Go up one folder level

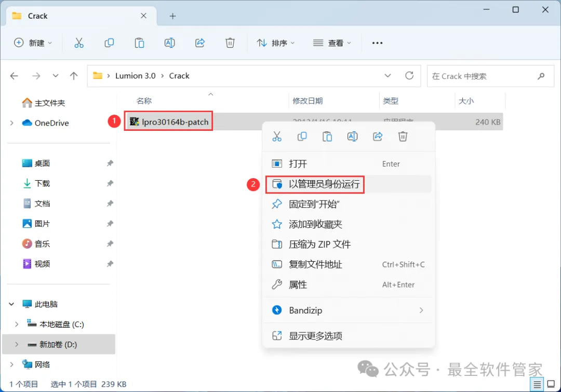(x=74, y=76)
